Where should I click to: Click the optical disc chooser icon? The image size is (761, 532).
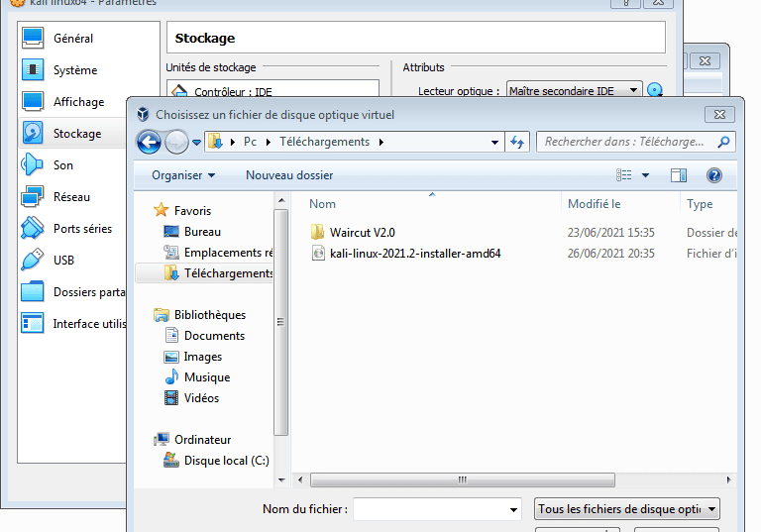point(655,90)
